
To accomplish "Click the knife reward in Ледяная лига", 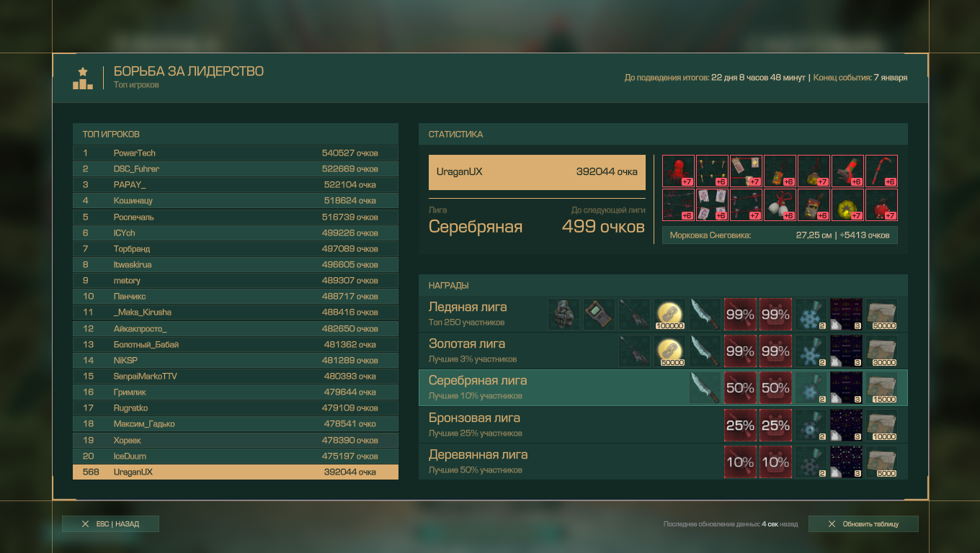I will coord(705,315).
